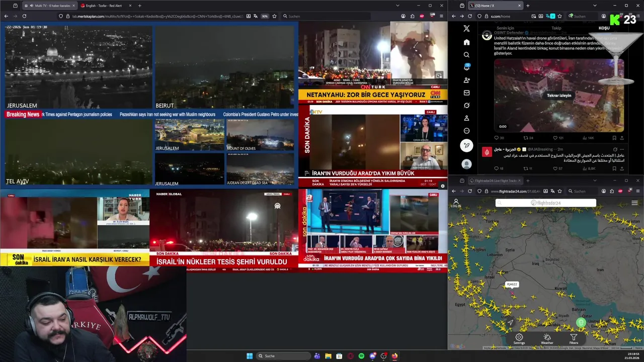Open X Notifications bell in sidebar
Viewport: 644px width, 362px height.
click(466, 67)
